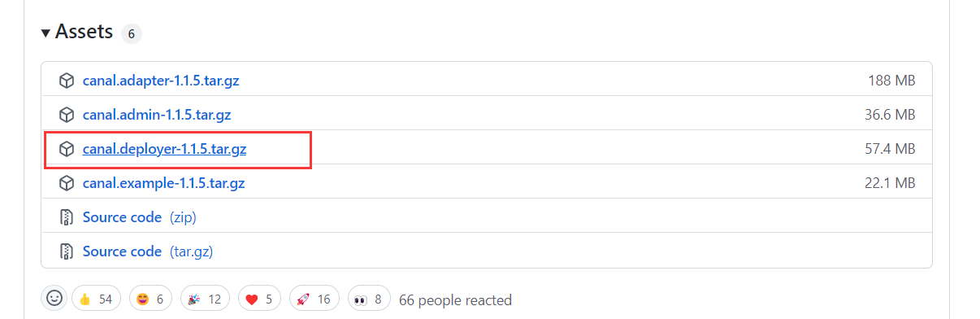The image size is (980, 319).
Task: Download canal.deployer-1.1.5.tar.gz
Action: pos(165,149)
